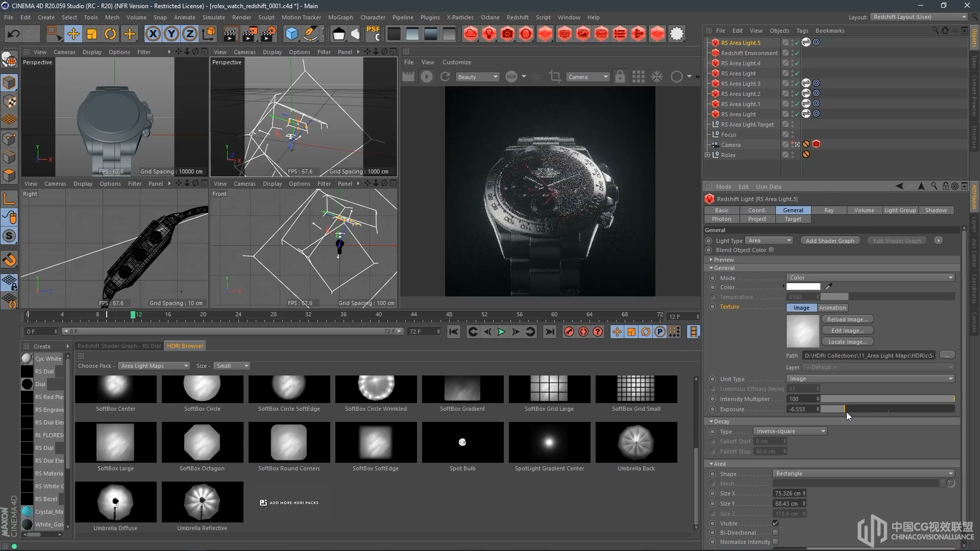Screen dimensions: 980x551
Task: Toggle the Visible checkbox
Action: [x=775, y=523]
